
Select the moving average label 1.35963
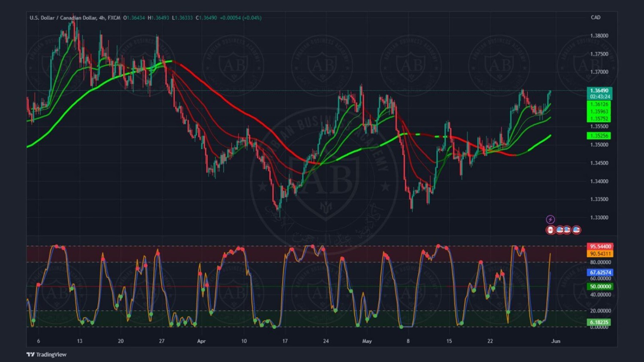tap(599, 112)
